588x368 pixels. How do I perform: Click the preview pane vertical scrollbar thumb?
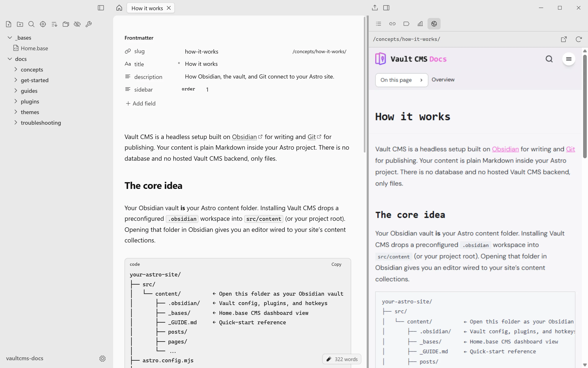(585, 106)
